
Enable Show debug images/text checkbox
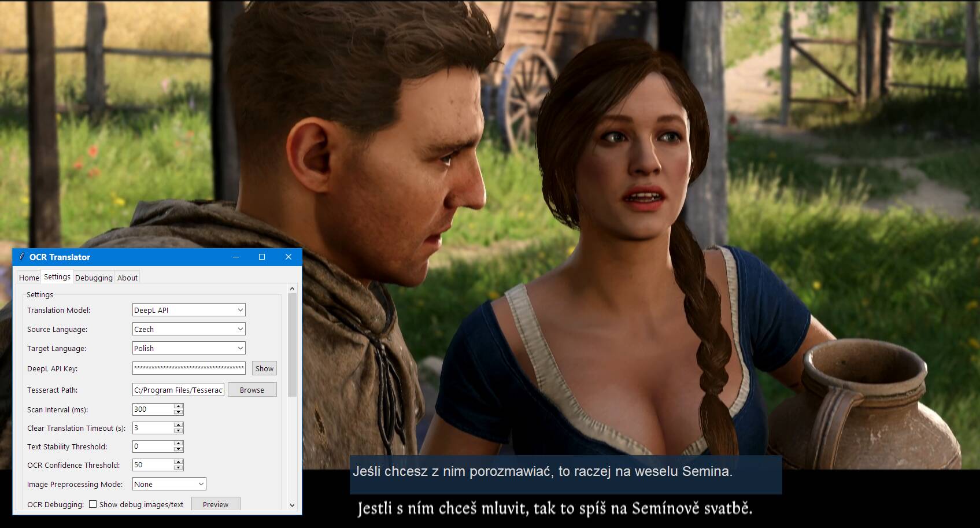93,504
